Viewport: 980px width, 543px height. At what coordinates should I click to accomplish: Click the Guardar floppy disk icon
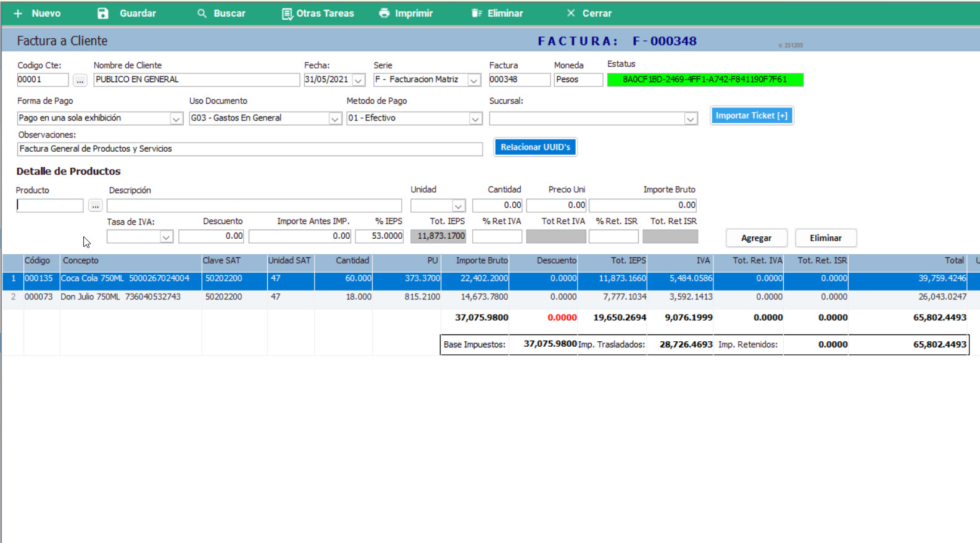pyautogui.click(x=103, y=14)
